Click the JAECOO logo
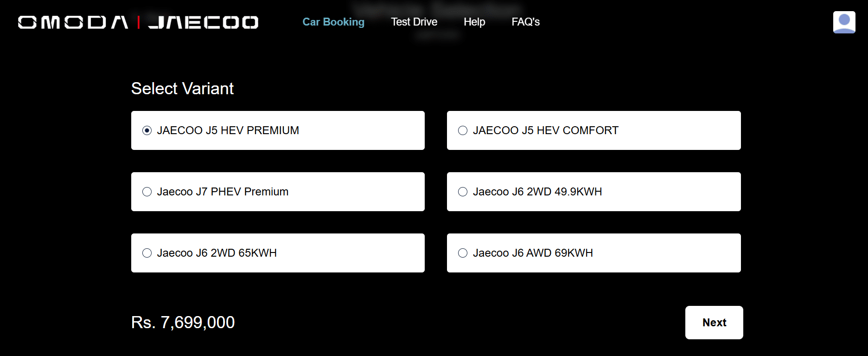This screenshot has height=356, width=868. coord(203,22)
